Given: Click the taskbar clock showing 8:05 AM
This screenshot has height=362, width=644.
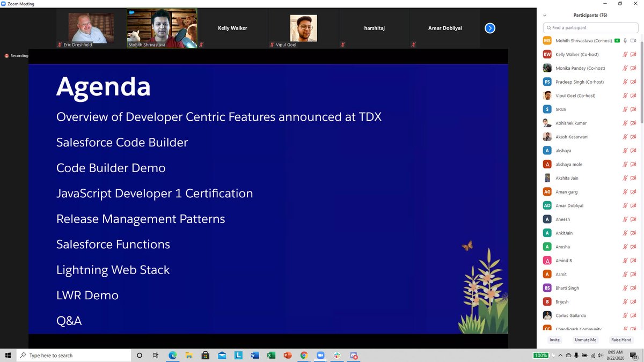Looking at the screenshot, I should click(614, 355).
